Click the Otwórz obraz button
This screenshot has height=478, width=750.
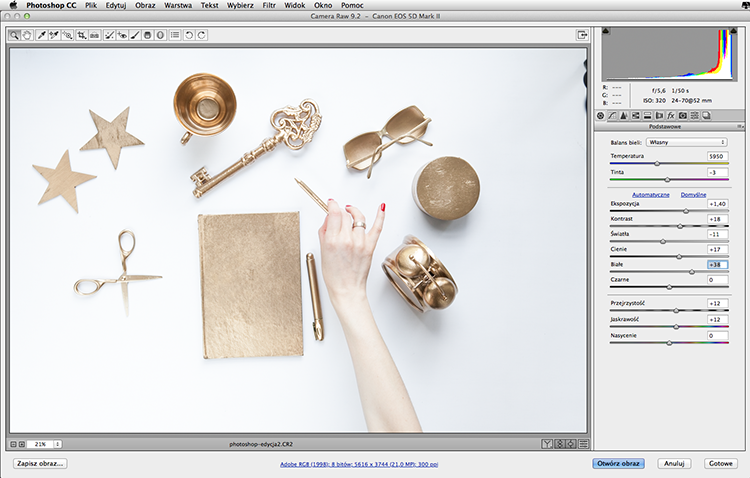click(x=618, y=463)
